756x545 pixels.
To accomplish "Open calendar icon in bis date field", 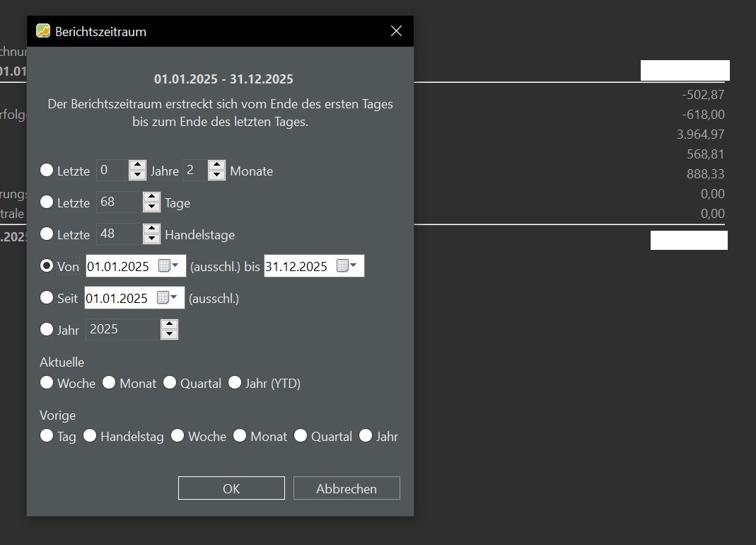I will click(347, 265).
